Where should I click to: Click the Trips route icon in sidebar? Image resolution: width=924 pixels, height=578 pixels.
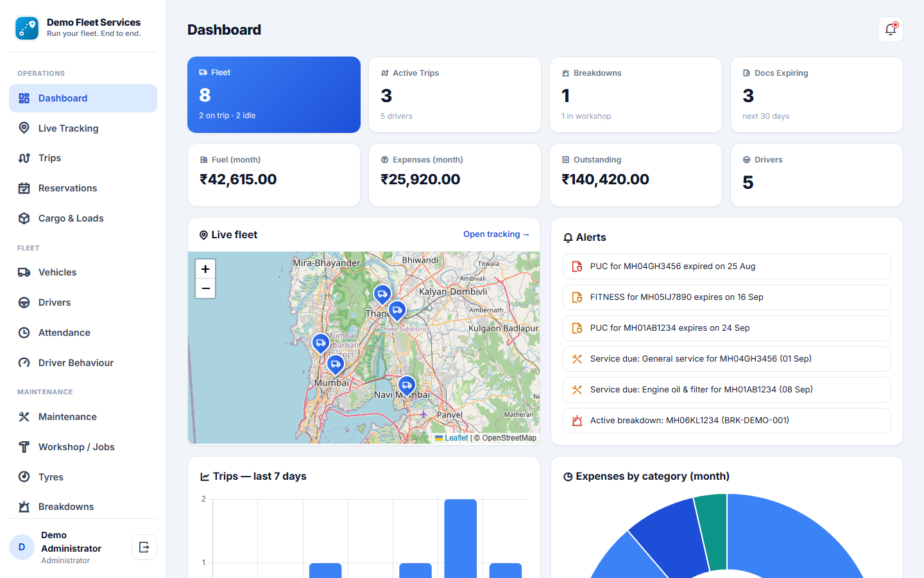pyautogui.click(x=24, y=158)
